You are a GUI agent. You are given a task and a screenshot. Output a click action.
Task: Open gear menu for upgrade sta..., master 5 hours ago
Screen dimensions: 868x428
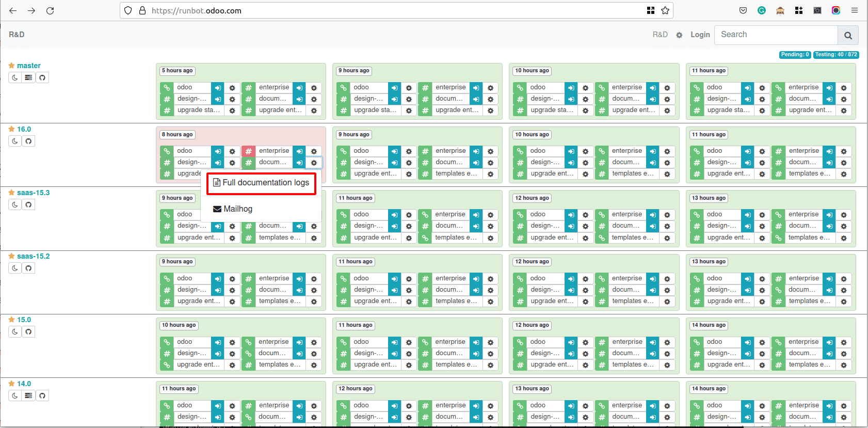[232, 110]
